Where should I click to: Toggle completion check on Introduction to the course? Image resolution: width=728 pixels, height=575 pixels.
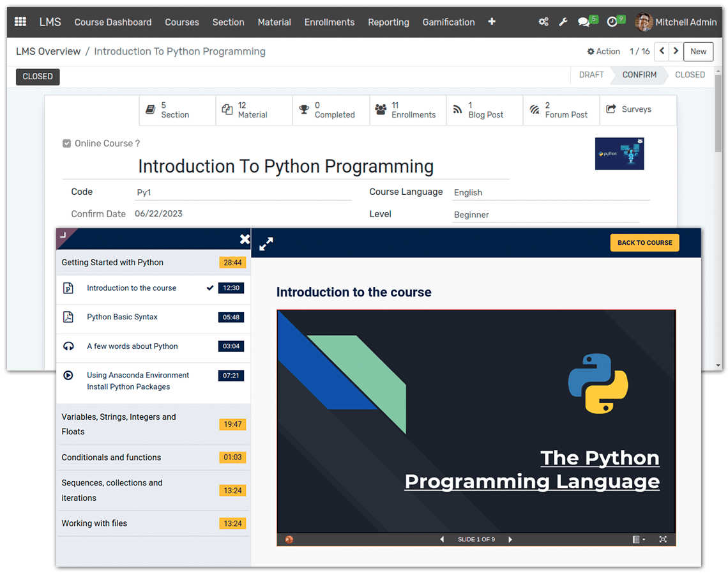pyautogui.click(x=209, y=288)
